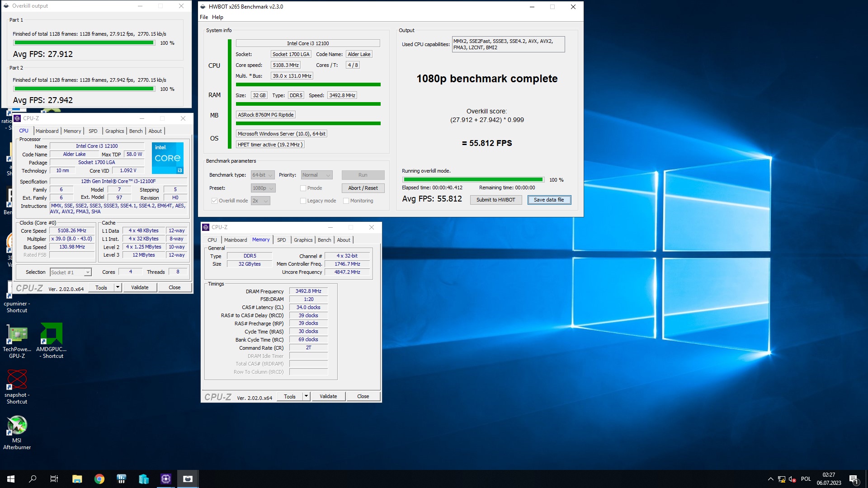Open the Benchmark type 64-bit dropdown

pyautogui.click(x=263, y=175)
